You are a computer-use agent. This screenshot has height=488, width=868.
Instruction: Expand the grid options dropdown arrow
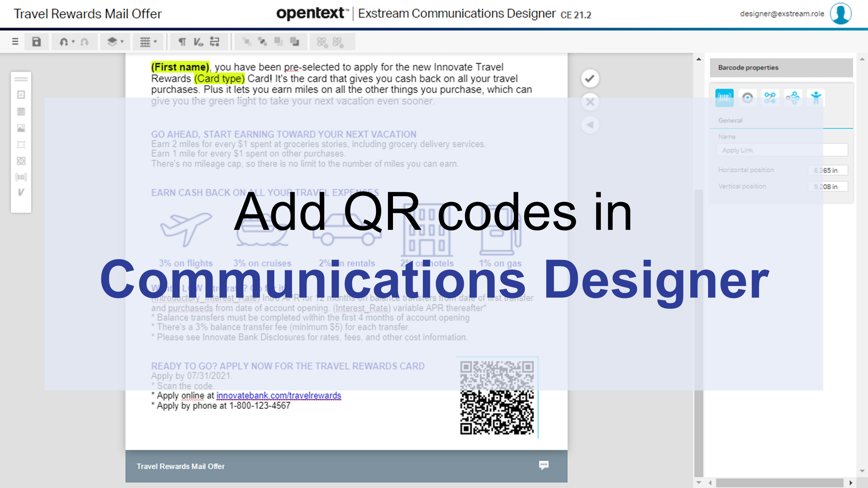point(155,42)
